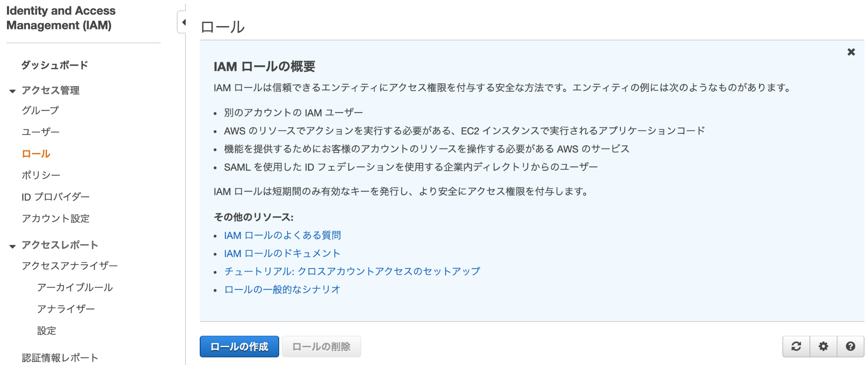Open アーカイブルール under アクセスアナライザー
Viewport: 868px width, 365px height.
(75, 287)
